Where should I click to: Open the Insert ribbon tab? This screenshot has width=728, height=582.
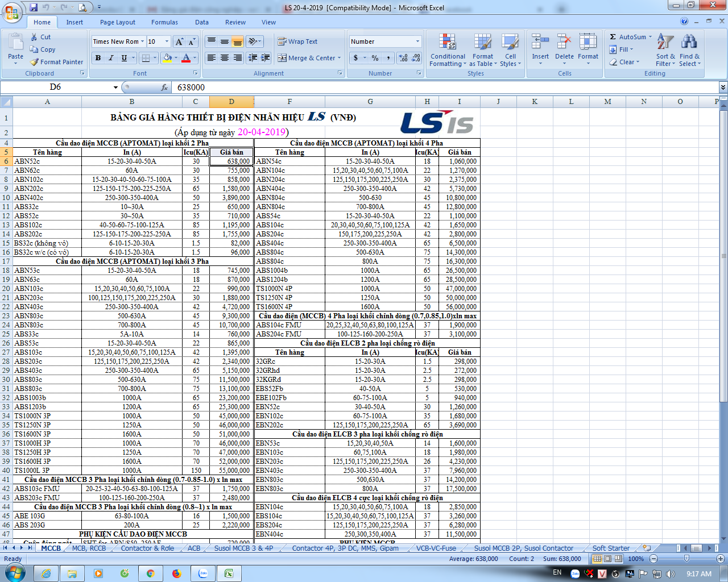(75, 22)
